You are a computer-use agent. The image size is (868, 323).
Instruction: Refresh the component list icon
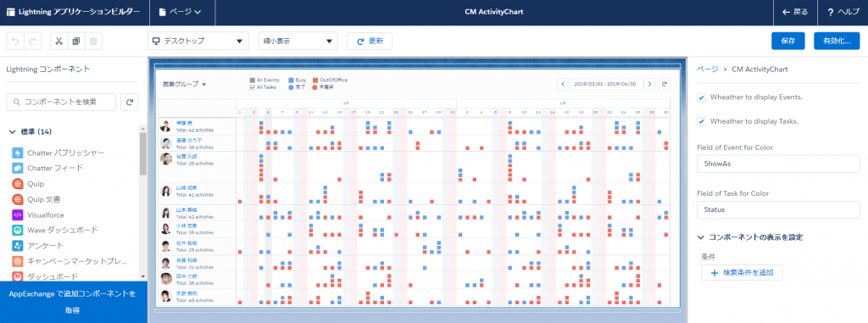pos(129,102)
